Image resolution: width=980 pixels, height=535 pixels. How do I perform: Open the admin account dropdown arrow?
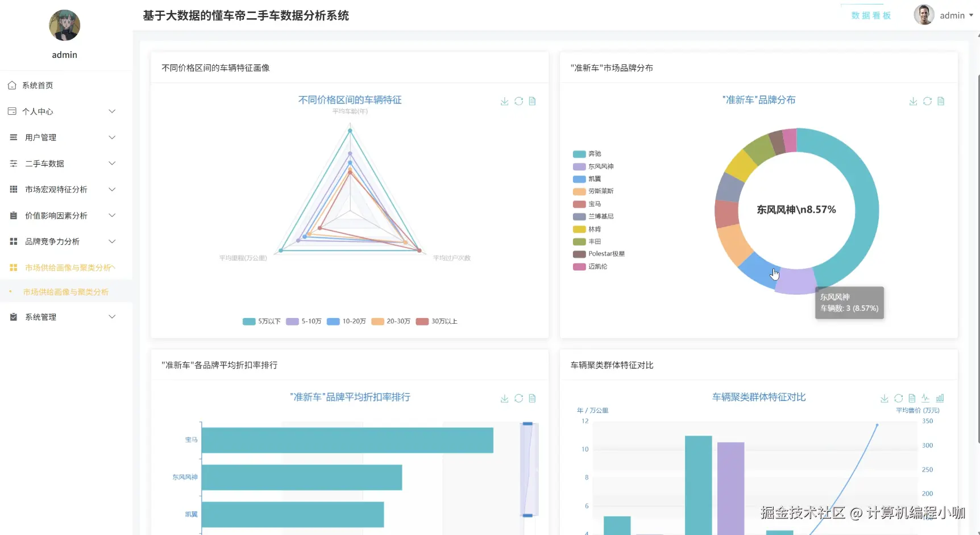coord(971,15)
